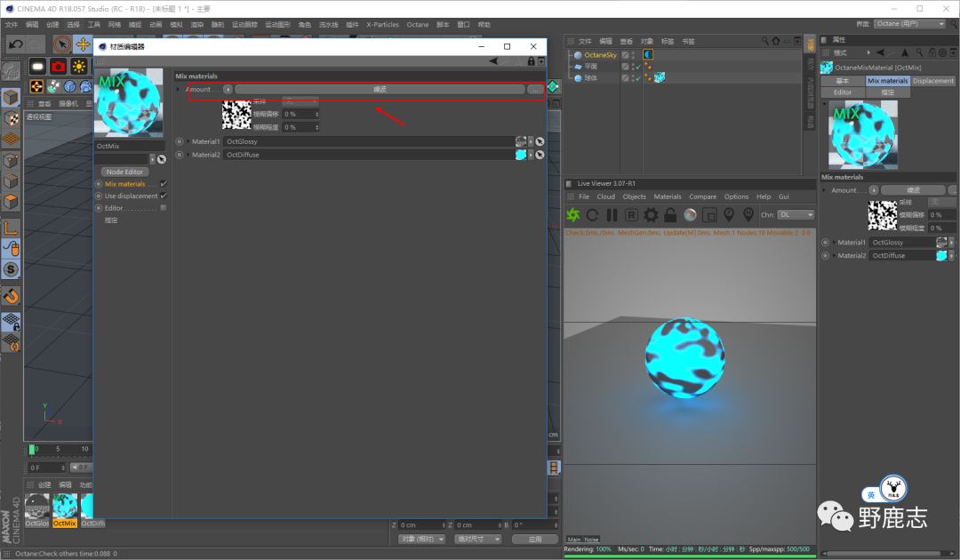
Task: Toggle the lock resolution padlock icon
Action: pyautogui.click(x=670, y=215)
